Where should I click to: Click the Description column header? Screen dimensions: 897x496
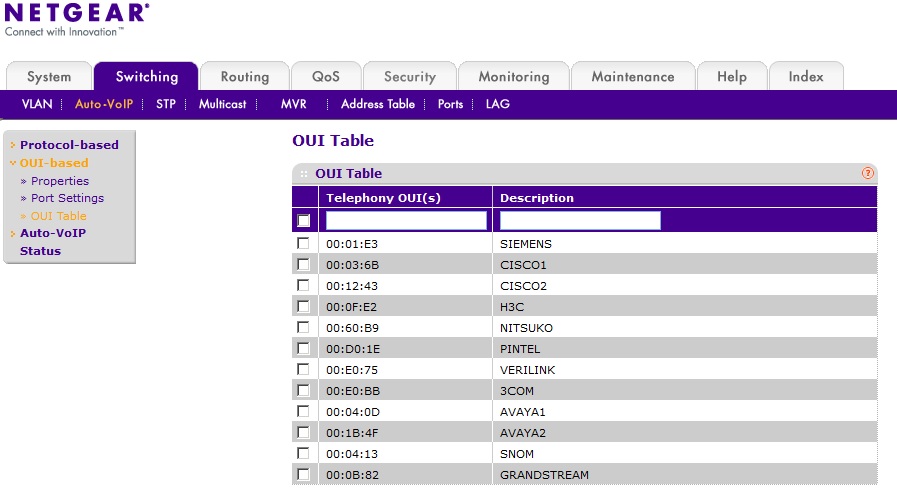[x=537, y=198]
